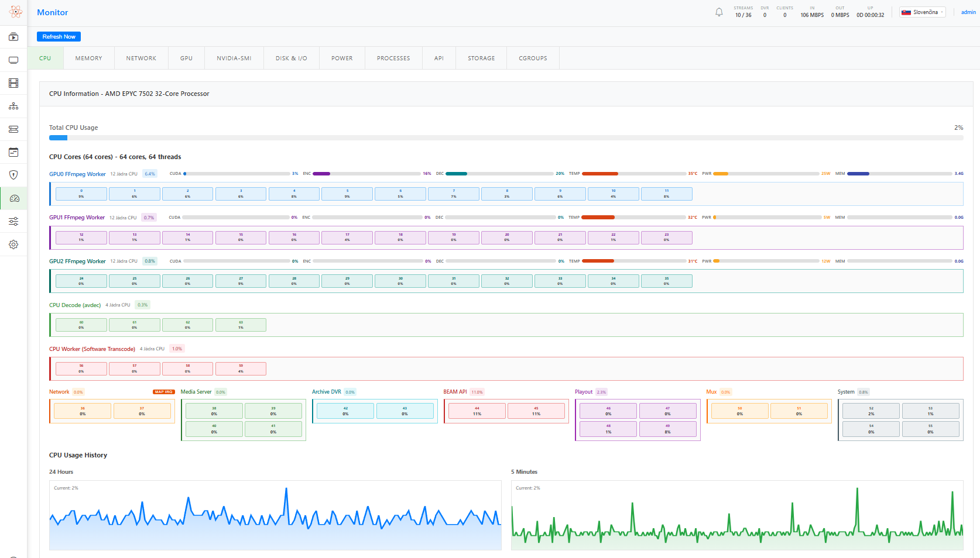980x558 pixels.
Task: Click the 5 Minutes CPU history chart
Action: coord(737,515)
